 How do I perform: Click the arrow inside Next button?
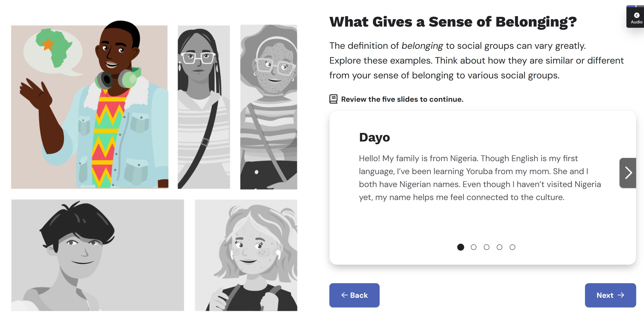(x=621, y=295)
